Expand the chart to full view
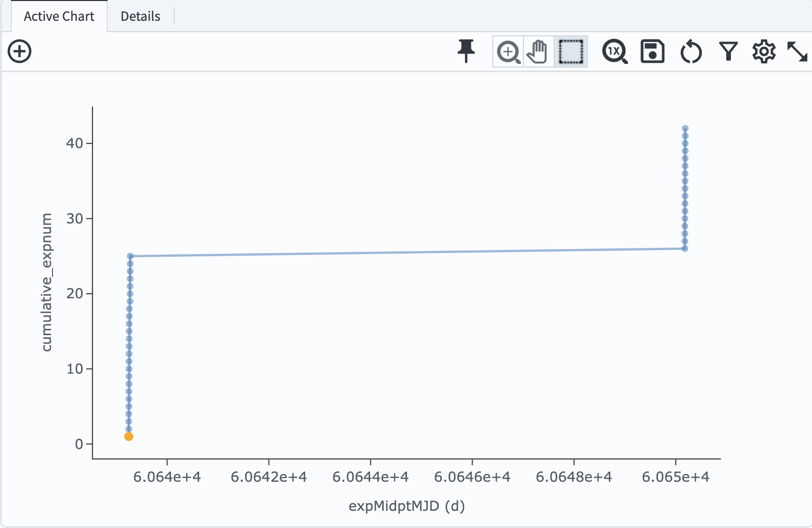This screenshot has height=528, width=812. pyautogui.click(x=798, y=51)
